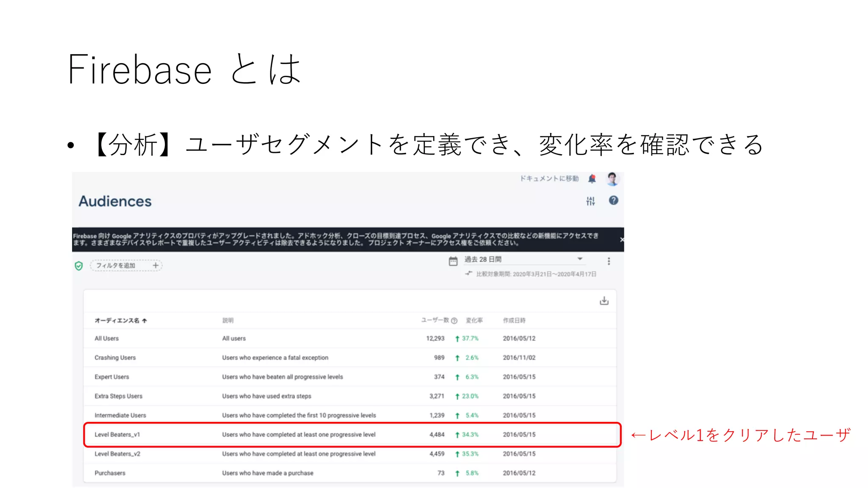Screen dimensions: 868x488
Task: Open the Crashing Users audience
Action: coord(115,358)
